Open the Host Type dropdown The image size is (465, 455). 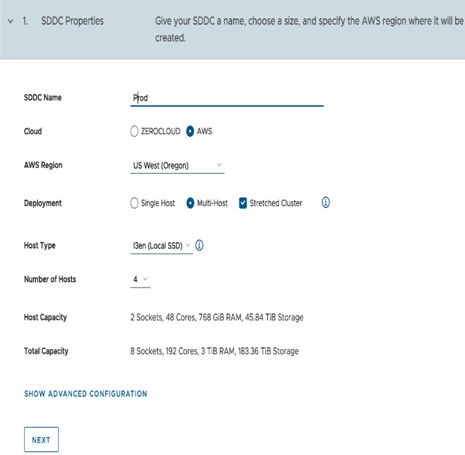click(161, 246)
